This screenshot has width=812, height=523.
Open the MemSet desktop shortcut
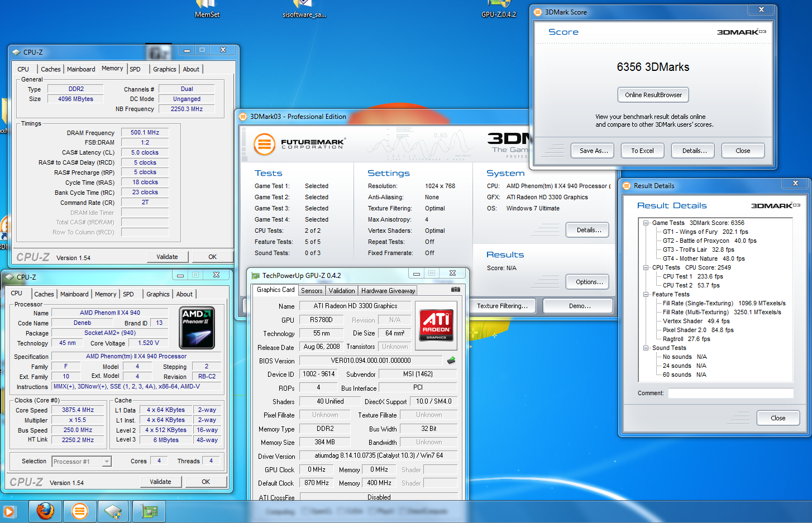pos(207,9)
